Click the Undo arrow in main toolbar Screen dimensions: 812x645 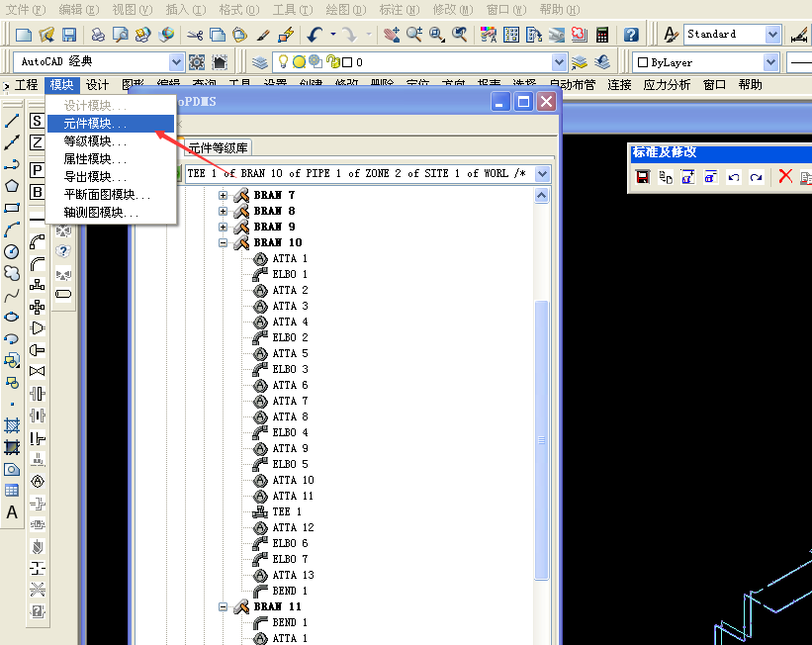[x=314, y=35]
